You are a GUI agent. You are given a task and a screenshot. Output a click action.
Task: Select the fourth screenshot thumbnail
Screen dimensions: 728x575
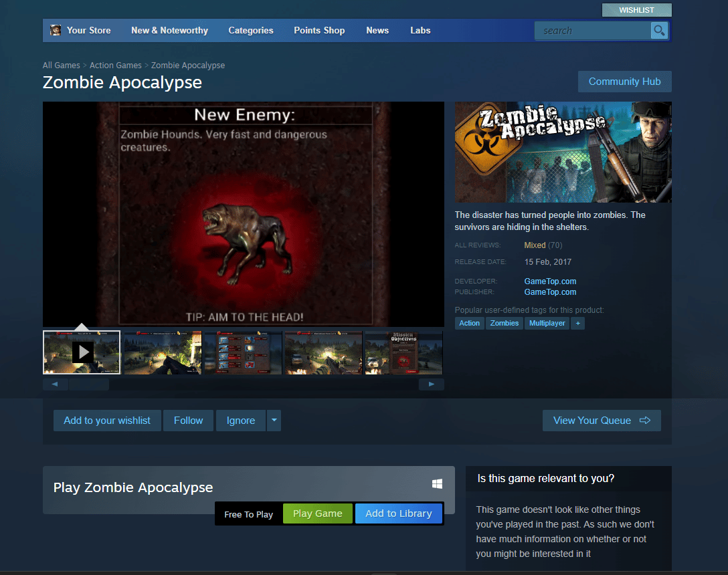coord(324,352)
